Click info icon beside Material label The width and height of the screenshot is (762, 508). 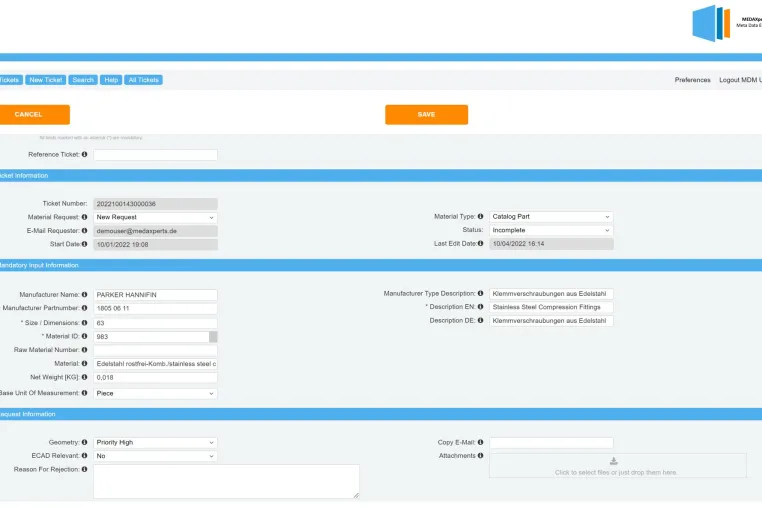(x=85, y=364)
